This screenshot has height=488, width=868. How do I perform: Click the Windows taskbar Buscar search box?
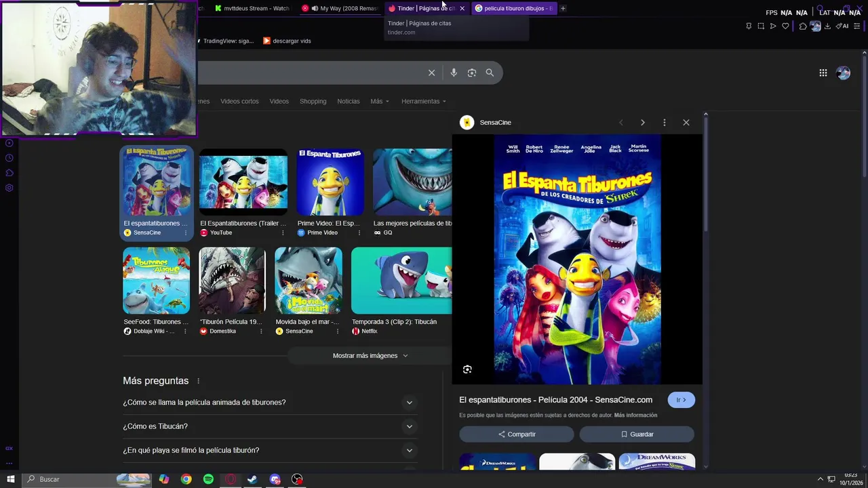click(88, 479)
